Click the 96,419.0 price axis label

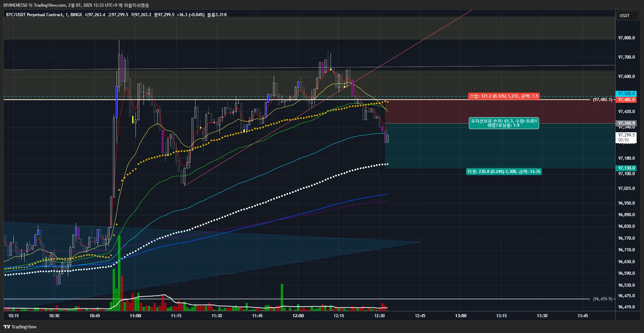(626, 307)
